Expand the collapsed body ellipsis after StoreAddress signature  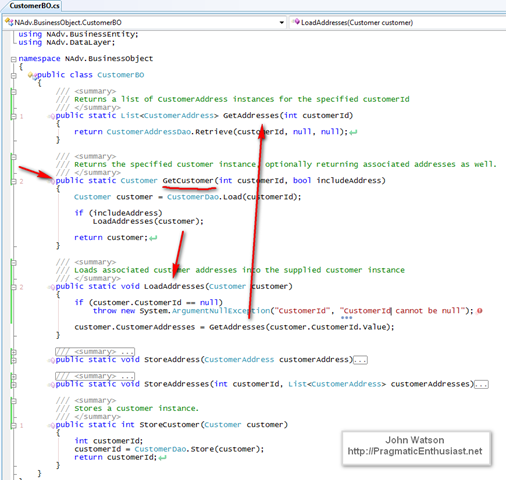[x=360, y=360]
